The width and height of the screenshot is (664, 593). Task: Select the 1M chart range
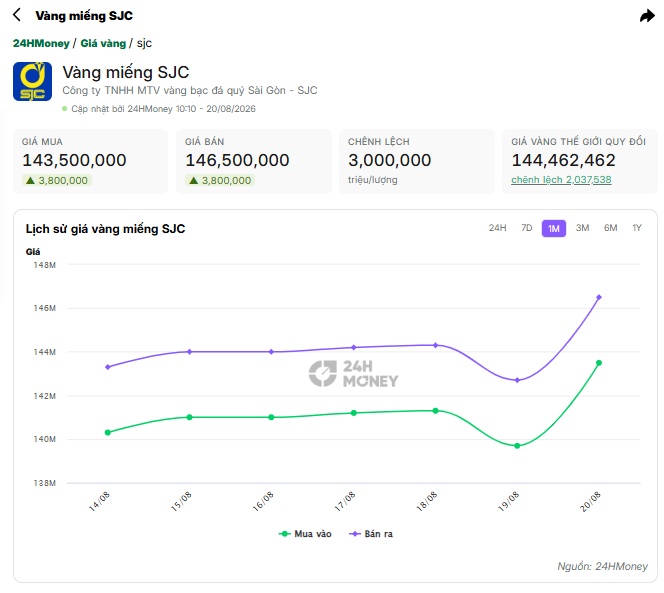pos(553,229)
